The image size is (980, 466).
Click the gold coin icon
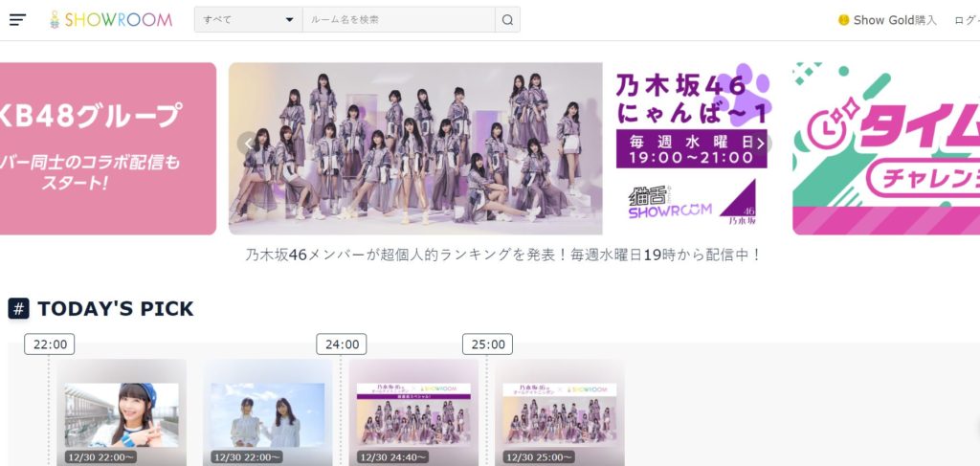click(x=844, y=20)
